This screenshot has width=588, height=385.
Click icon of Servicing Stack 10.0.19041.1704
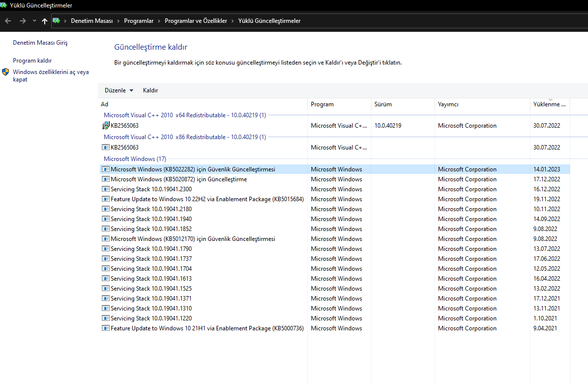[106, 269]
